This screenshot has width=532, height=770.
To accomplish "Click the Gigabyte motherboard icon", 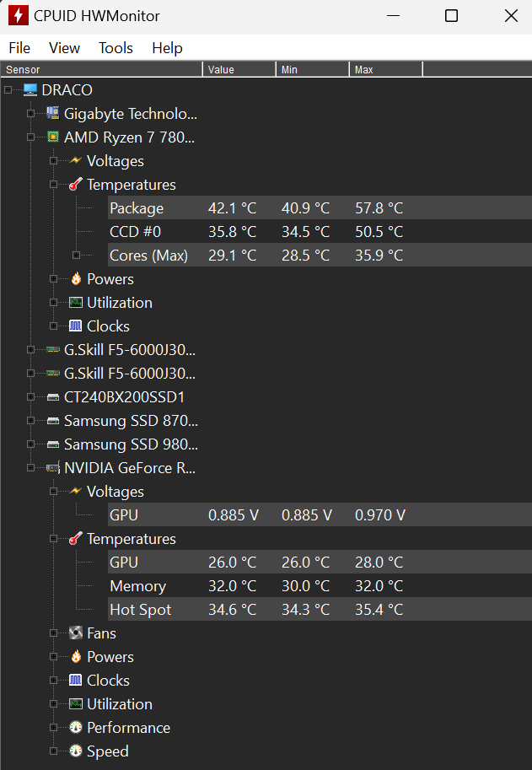I will (53, 114).
